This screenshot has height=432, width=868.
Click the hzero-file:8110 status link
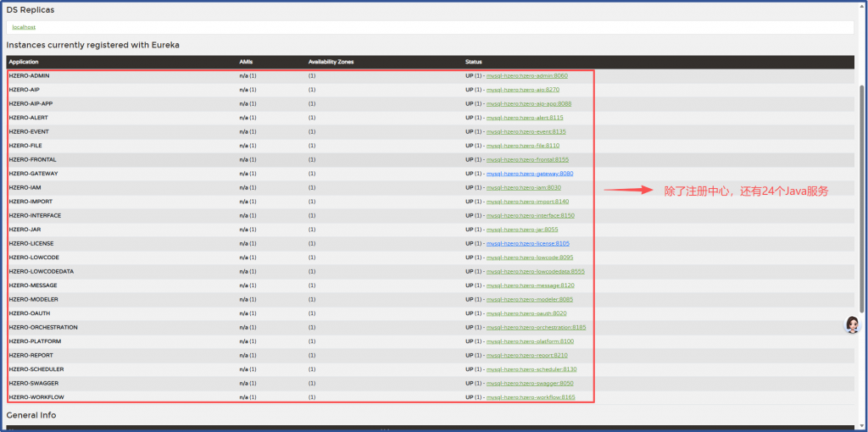tap(522, 146)
